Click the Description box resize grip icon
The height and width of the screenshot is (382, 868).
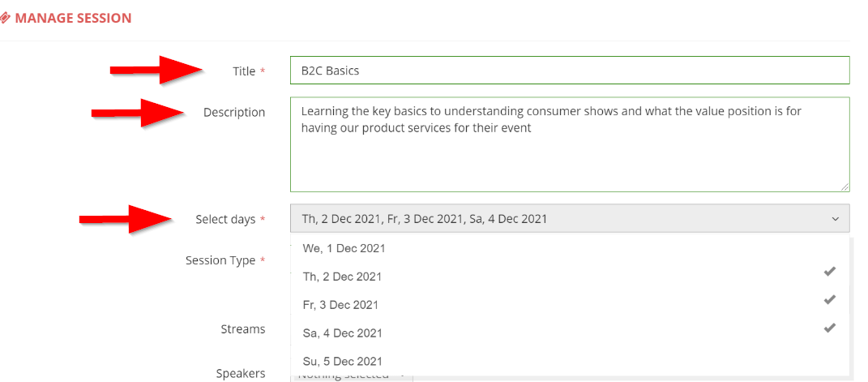[x=844, y=187]
